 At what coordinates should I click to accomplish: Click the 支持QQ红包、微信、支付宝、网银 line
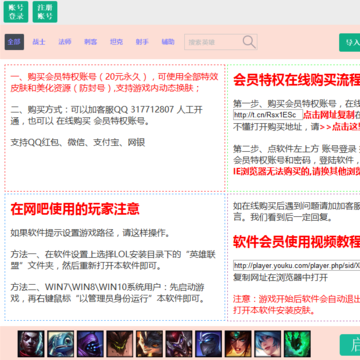click(x=78, y=143)
